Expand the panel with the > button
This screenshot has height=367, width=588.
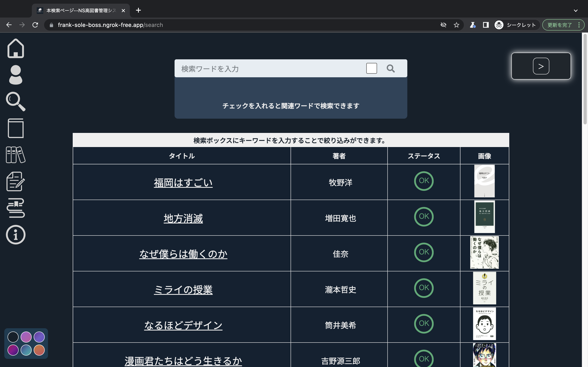click(541, 66)
